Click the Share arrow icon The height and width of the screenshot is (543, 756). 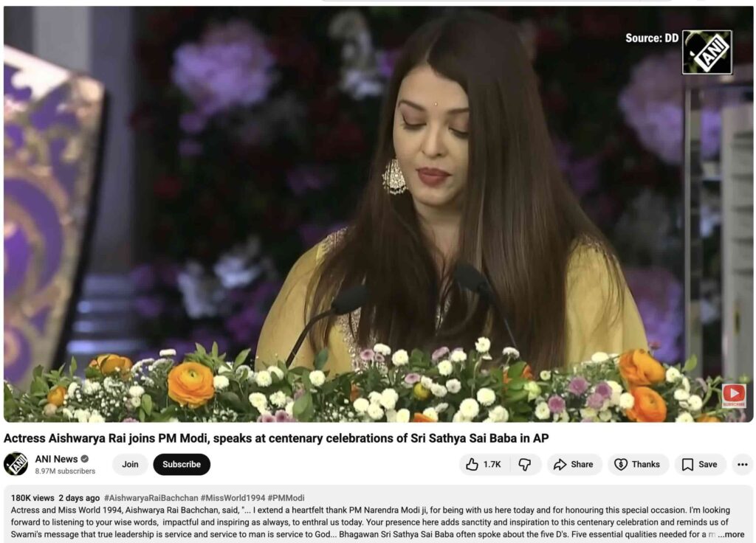pyautogui.click(x=560, y=465)
